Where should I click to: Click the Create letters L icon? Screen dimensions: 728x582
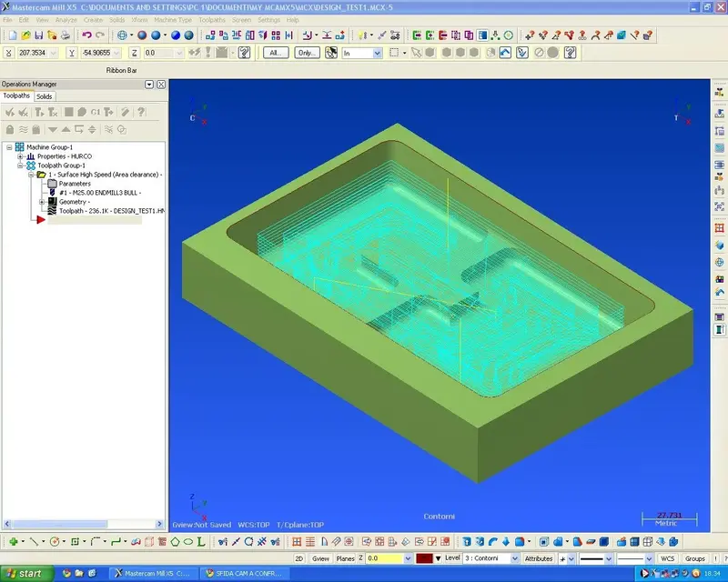coord(201,542)
